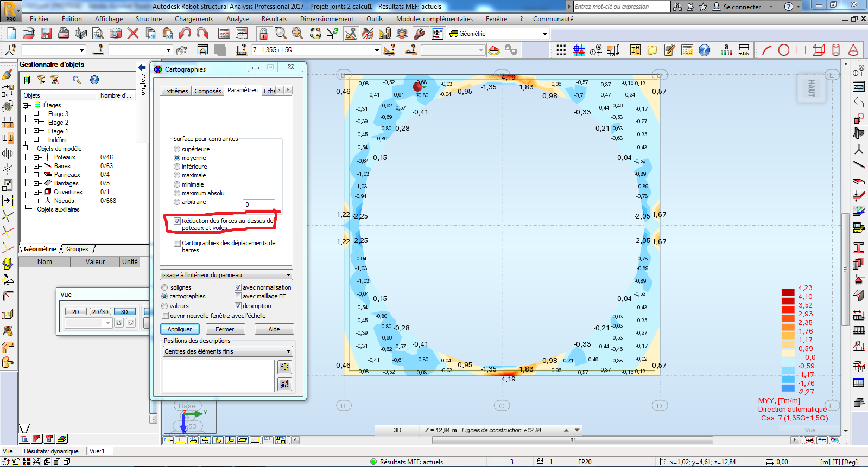Select the magnifier zoom window icon
This screenshot has height=467, width=868.
point(280,34)
